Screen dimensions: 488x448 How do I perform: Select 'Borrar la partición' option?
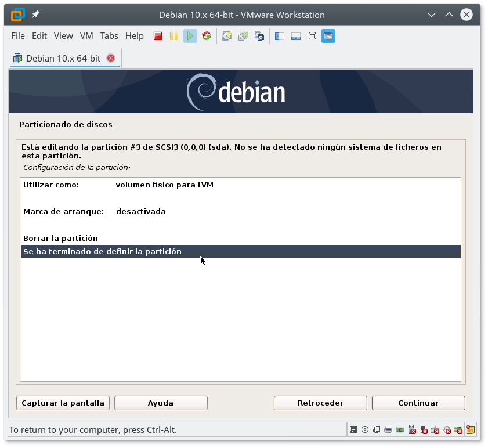pyautogui.click(x=241, y=239)
